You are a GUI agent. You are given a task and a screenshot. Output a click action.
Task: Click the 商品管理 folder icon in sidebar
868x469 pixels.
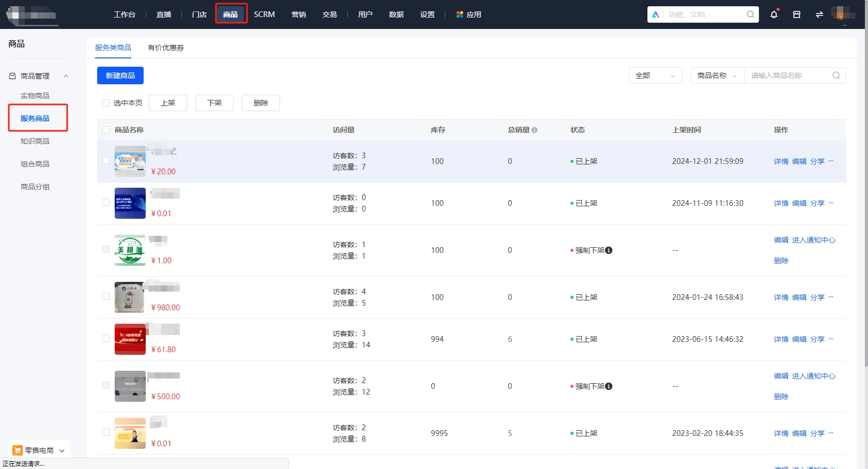pyautogui.click(x=11, y=75)
